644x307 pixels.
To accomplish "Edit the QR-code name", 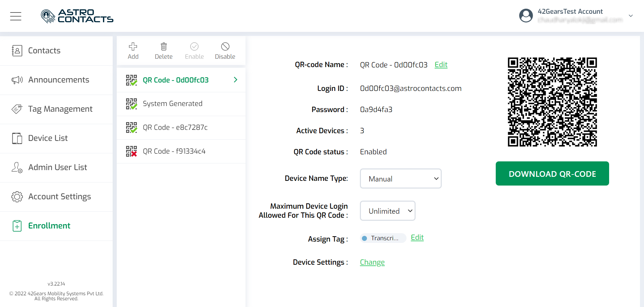I will (x=441, y=64).
